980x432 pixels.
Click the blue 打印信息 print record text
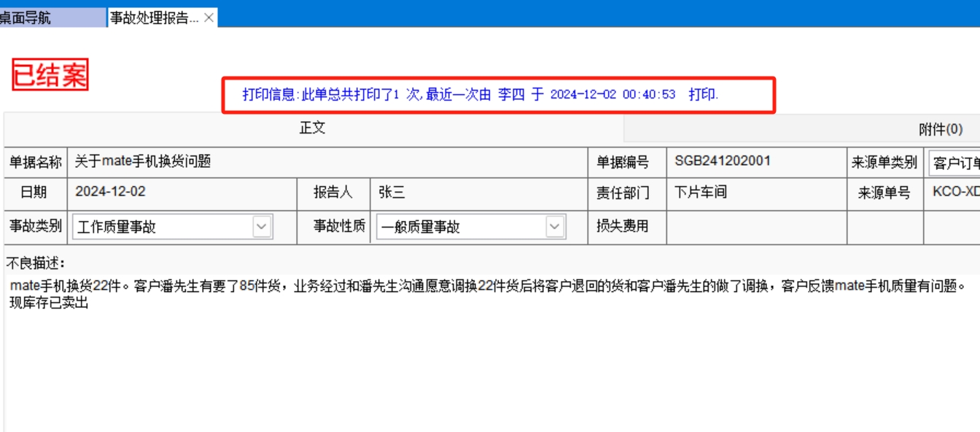click(481, 95)
